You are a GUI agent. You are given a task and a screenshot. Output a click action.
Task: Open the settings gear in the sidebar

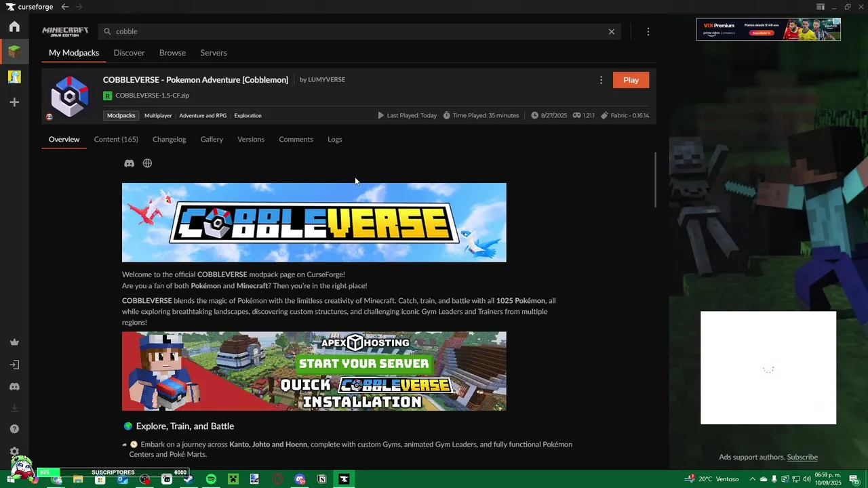pos(14,451)
